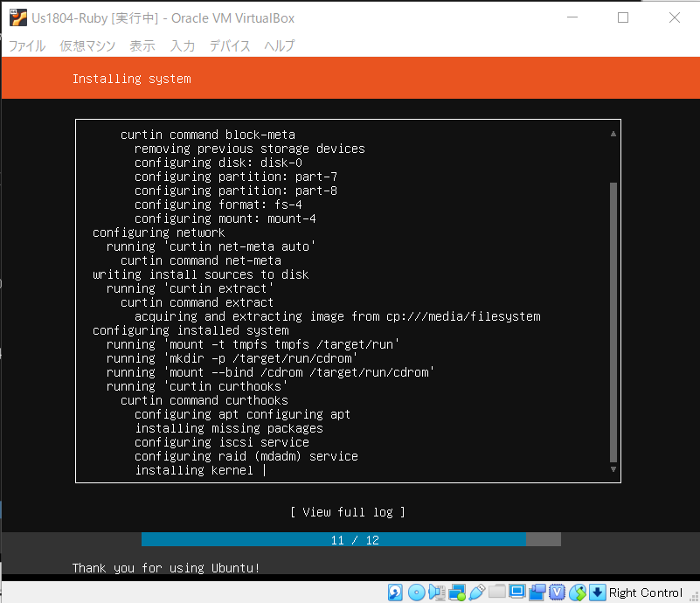Click 'configuring apt configuring apt' log line

click(242, 414)
